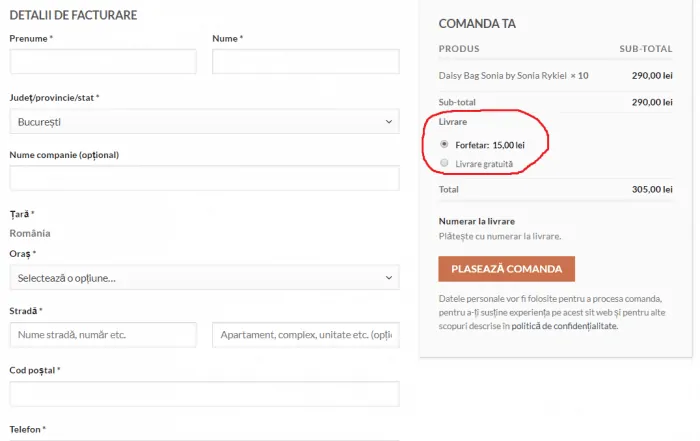The width and height of the screenshot is (700, 441).
Task: Click the Detalii de facturare heading
Action: tap(73, 15)
